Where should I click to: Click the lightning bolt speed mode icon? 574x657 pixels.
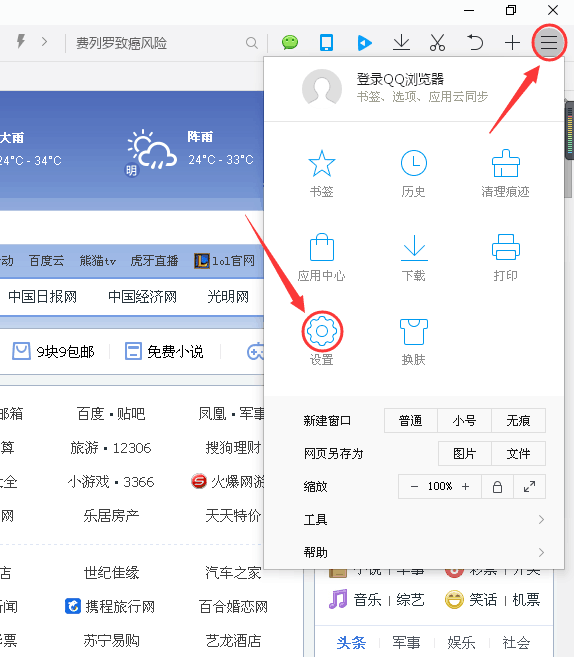pyautogui.click(x=21, y=41)
